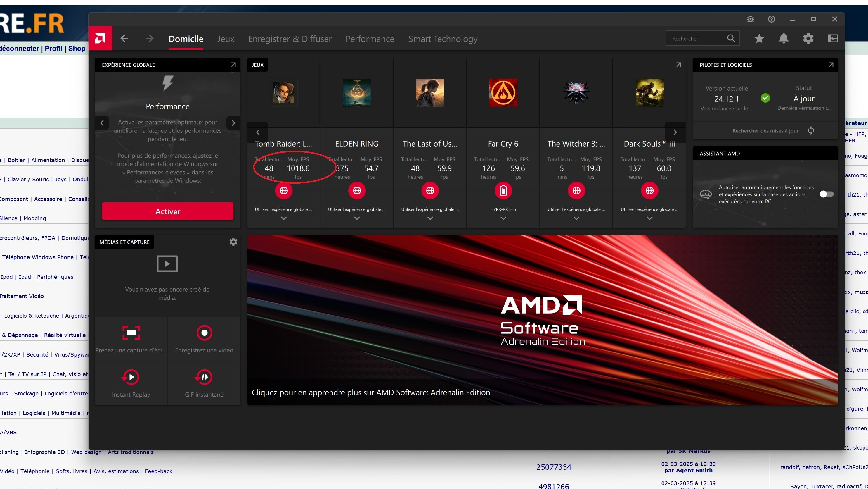The width and height of the screenshot is (868, 489).
Task: Start recording with Enregistrez une vidéo icon
Action: (204, 333)
